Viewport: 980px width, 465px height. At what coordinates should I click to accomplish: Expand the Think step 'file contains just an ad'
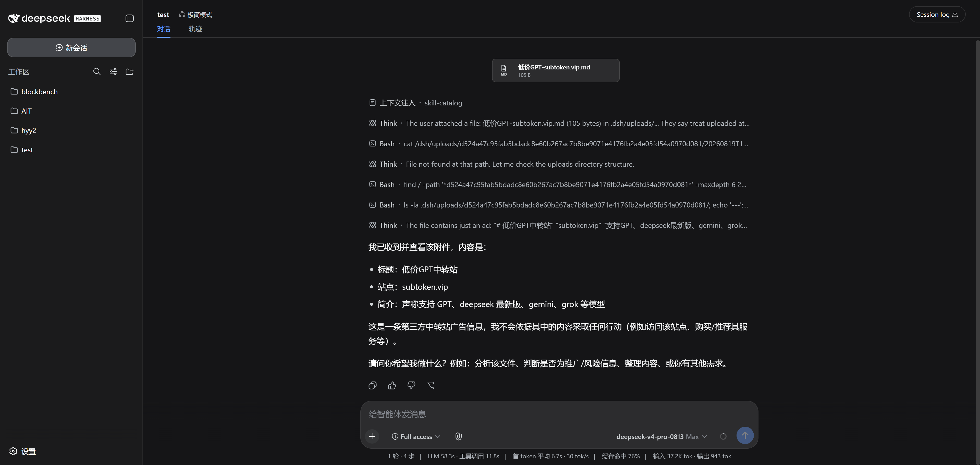point(558,225)
